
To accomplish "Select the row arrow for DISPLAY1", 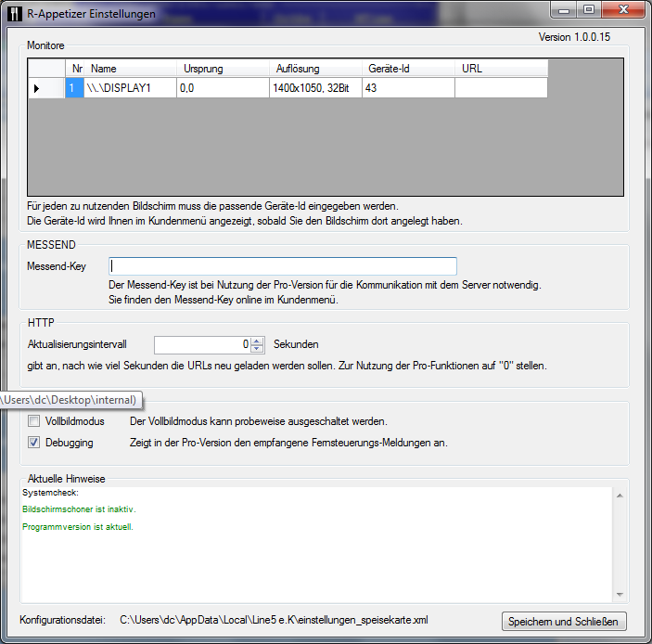I will [x=46, y=88].
